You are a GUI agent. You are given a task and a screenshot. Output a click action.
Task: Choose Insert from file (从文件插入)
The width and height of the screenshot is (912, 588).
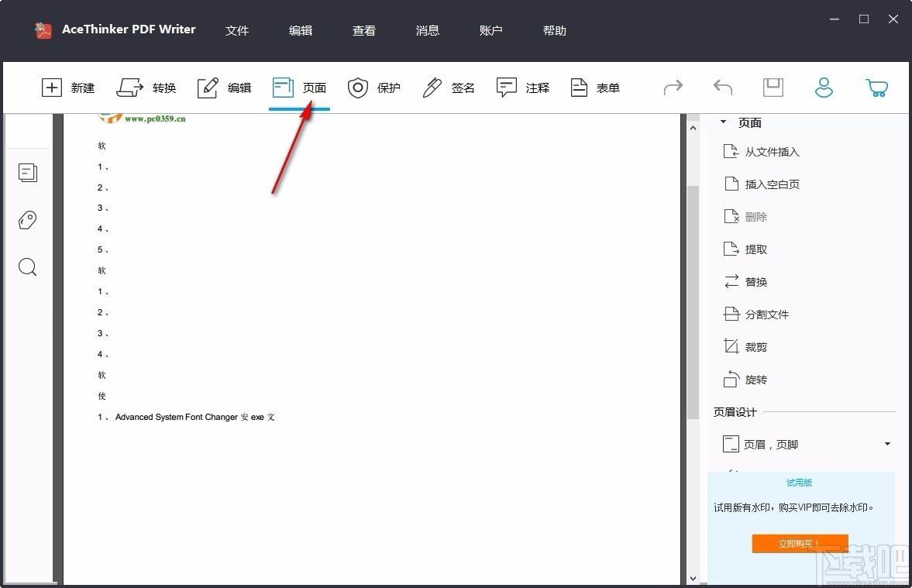[x=762, y=152]
